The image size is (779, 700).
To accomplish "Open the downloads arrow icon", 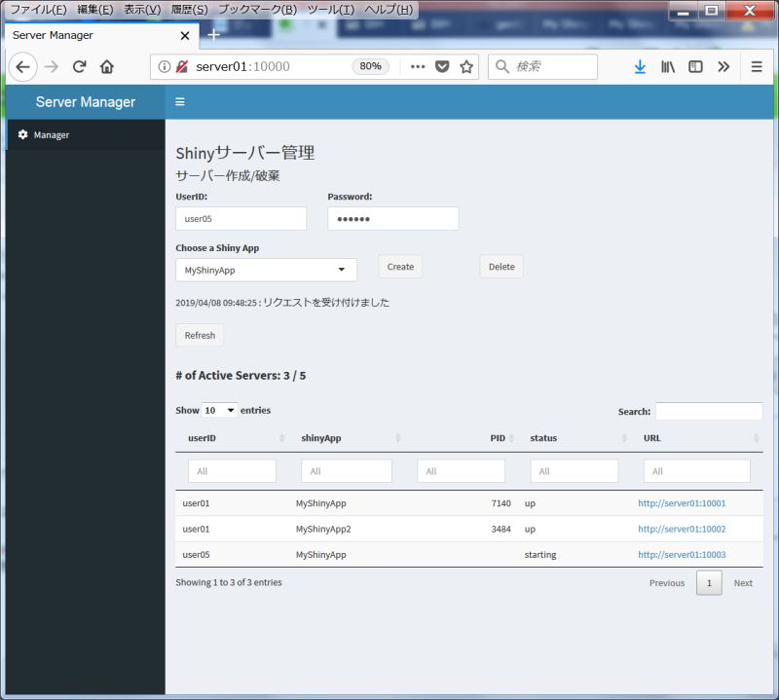I will coord(640,66).
